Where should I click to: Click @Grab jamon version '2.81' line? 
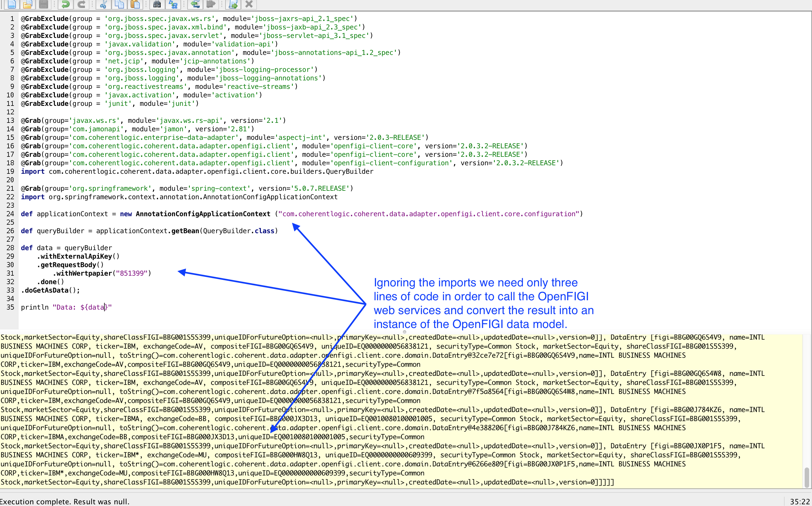(138, 129)
